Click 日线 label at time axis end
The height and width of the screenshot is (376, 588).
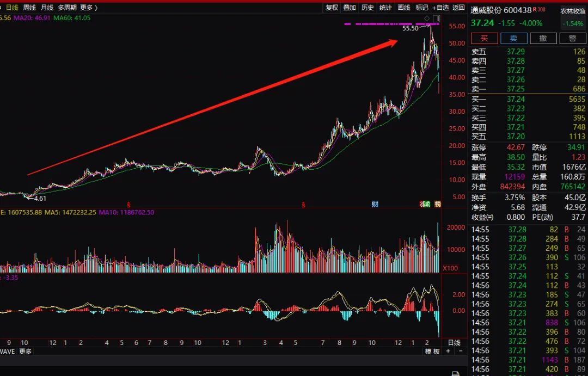tap(454, 343)
